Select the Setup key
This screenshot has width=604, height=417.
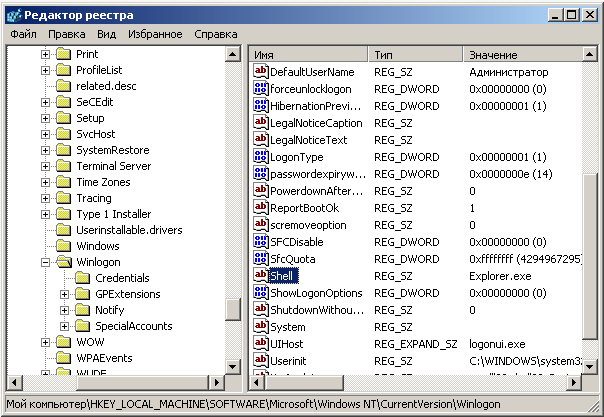(x=90, y=118)
